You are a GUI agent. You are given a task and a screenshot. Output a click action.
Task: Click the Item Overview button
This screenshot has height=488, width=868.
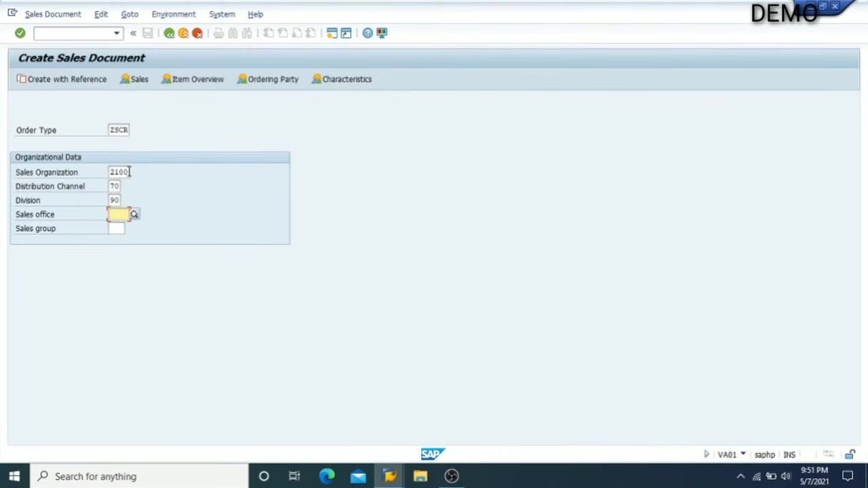(193, 79)
